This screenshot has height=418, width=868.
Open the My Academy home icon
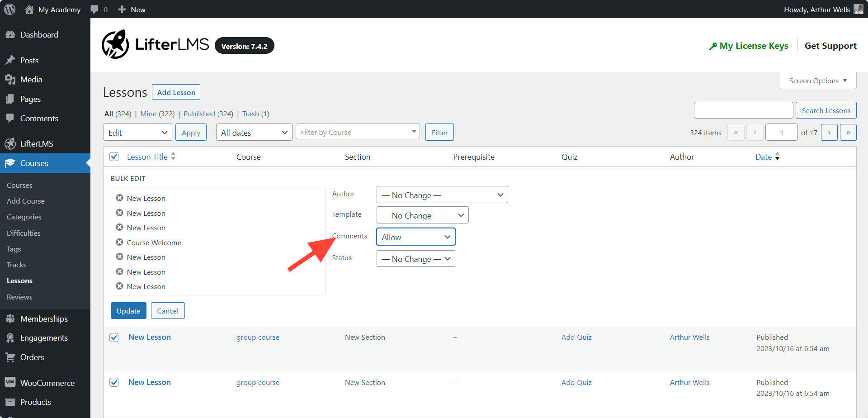click(x=29, y=9)
